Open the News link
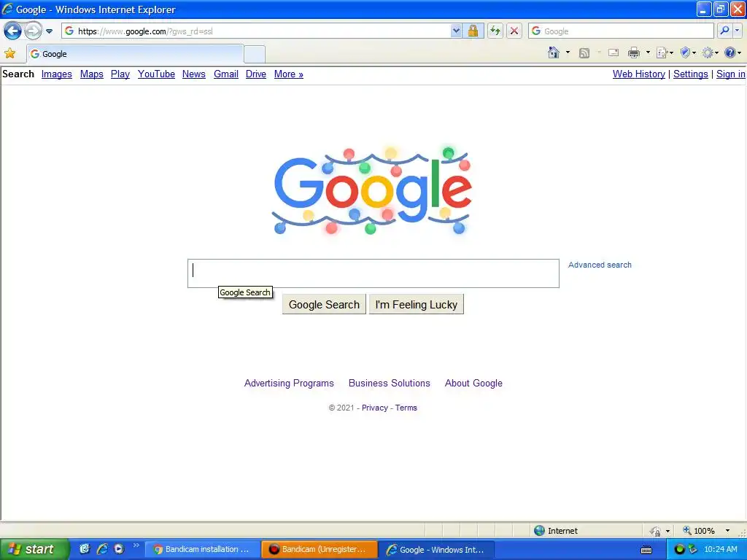The height and width of the screenshot is (560, 747). tap(194, 74)
